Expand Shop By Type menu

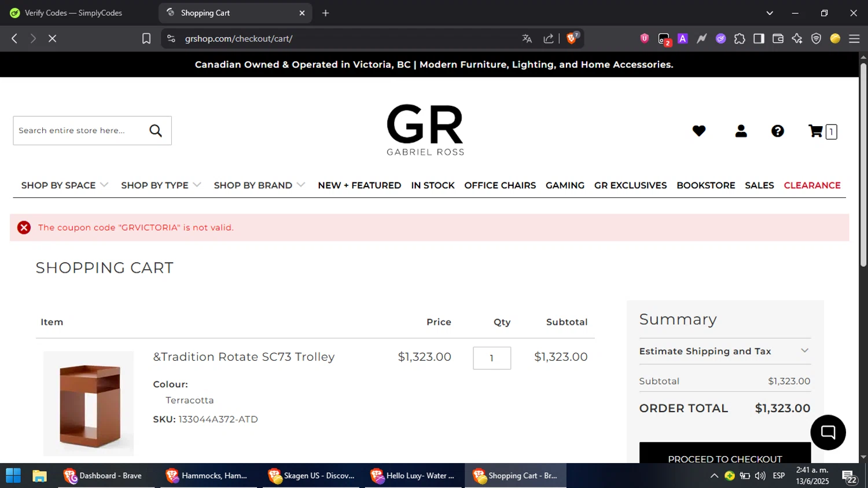pos(161,185)
